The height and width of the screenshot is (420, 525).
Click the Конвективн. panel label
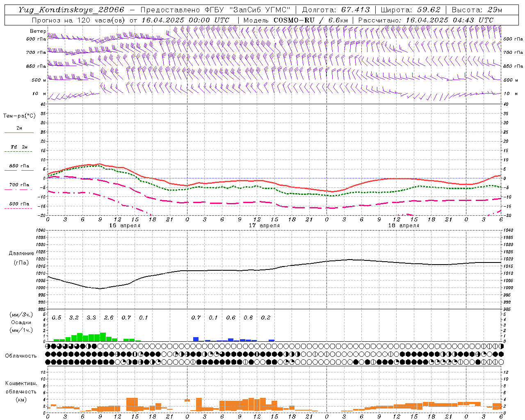point(21,383)
